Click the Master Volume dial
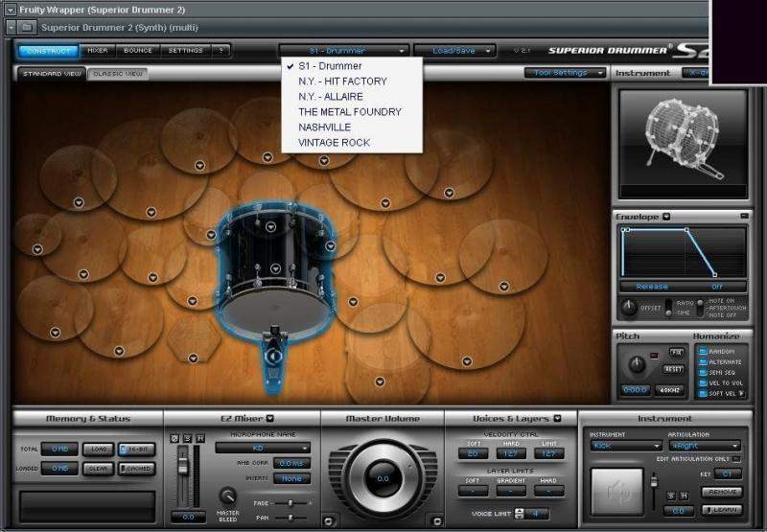This screenshot has width=767, height=532. click(x=382, y=477)
